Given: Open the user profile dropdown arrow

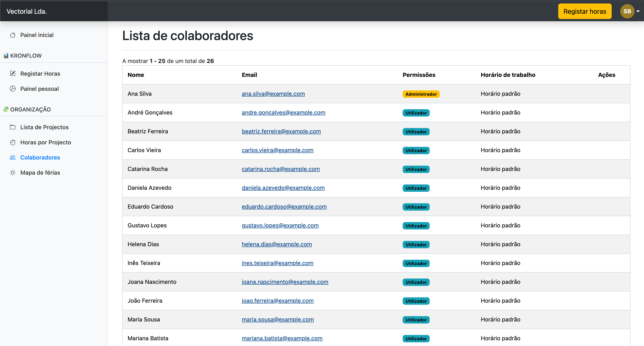Looking at the screenshot, I should pos(638,11).
